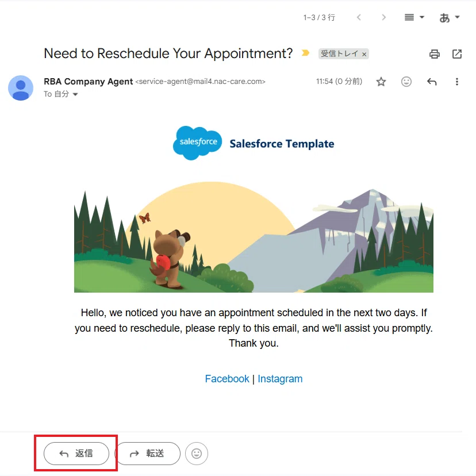Remove the 受信トレイ label with x

click(x=364, y=54)
